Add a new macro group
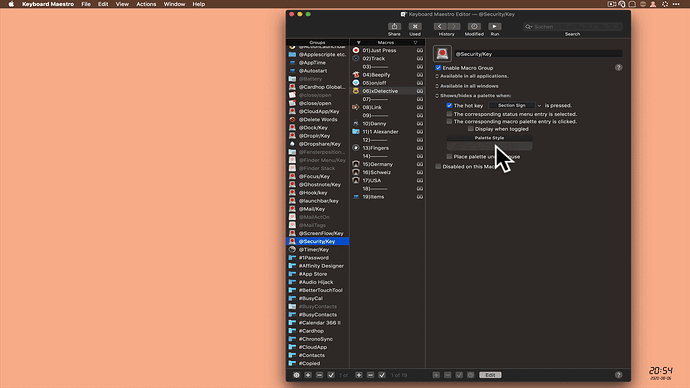 coord(308,375)
